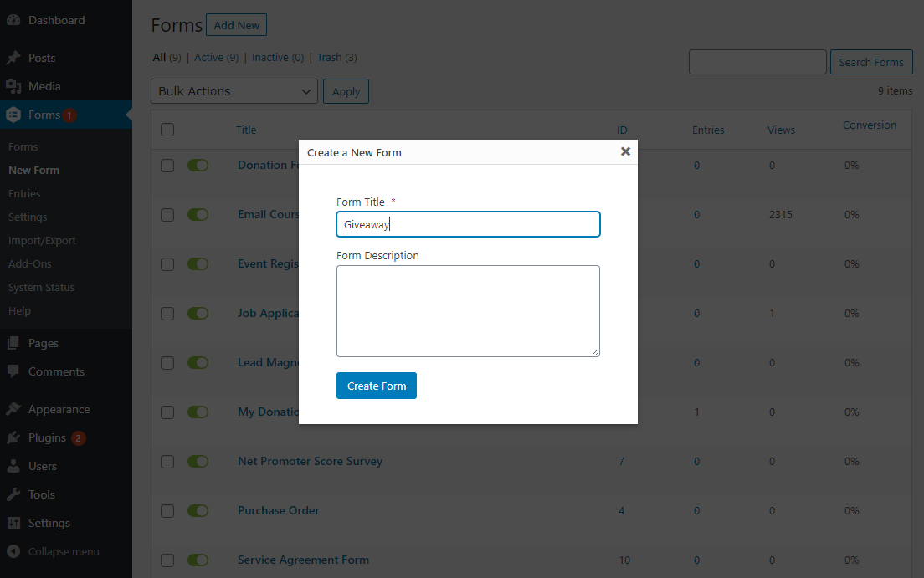
Task: Open System Status in sidebar submenu
Action: tap(41, 288)
